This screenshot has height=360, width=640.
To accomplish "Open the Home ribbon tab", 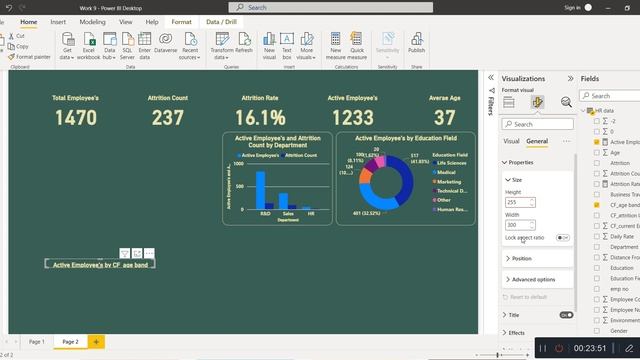I will pyautogui.click(x=29, y=22).
